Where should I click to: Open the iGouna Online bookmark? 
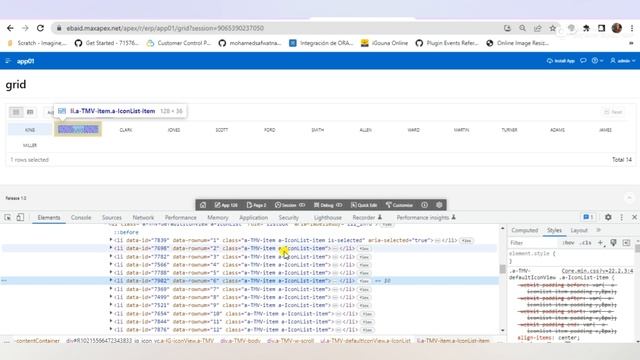pyautogui.click(x=384, y=43)
